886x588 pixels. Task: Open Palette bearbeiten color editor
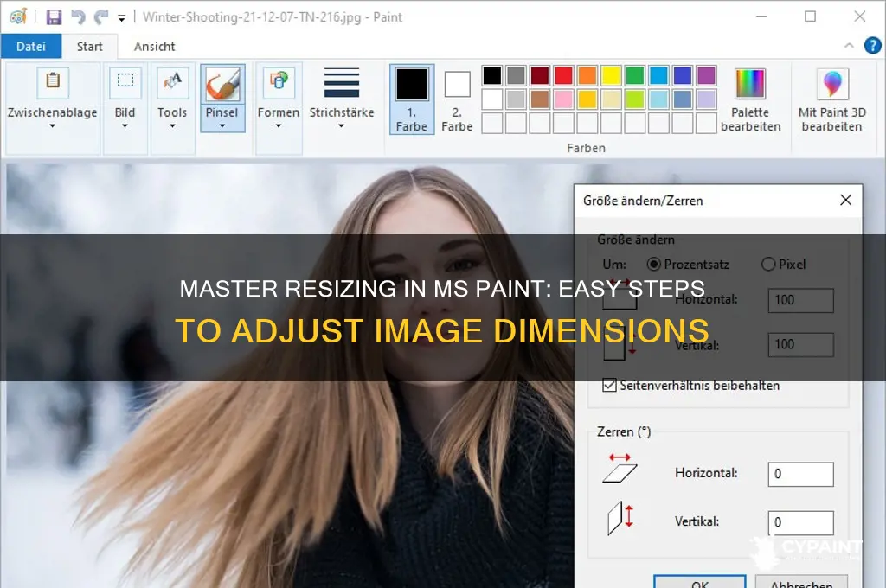(750, 99)
